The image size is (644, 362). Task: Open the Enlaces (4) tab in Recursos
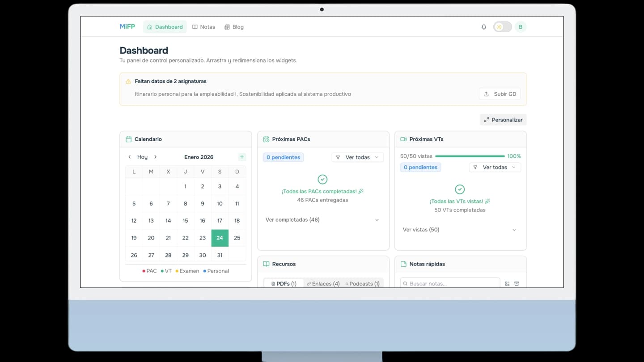point(322,283)
